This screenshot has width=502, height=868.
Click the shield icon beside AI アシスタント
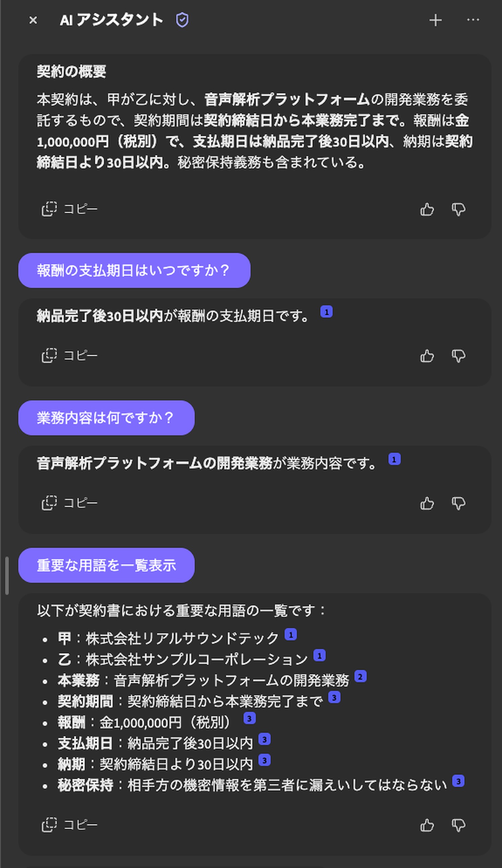click(x=182, y=20)
